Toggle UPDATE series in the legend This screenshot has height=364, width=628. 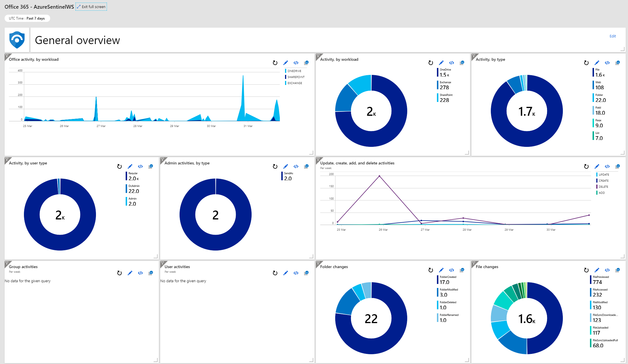click(x=603, y=175)
